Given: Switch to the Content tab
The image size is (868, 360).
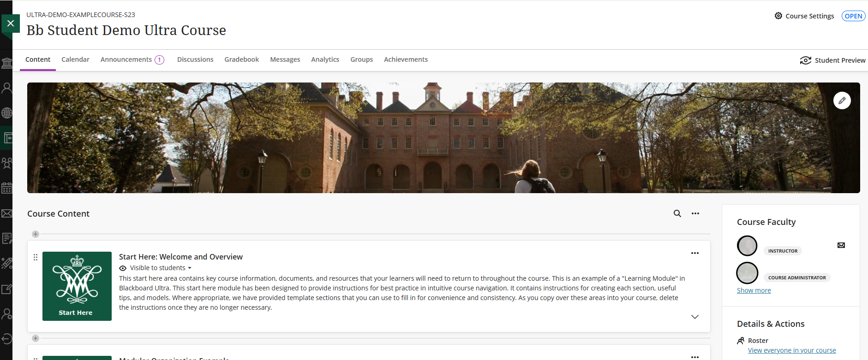Looking at the screenshot, I should point(38,59).
